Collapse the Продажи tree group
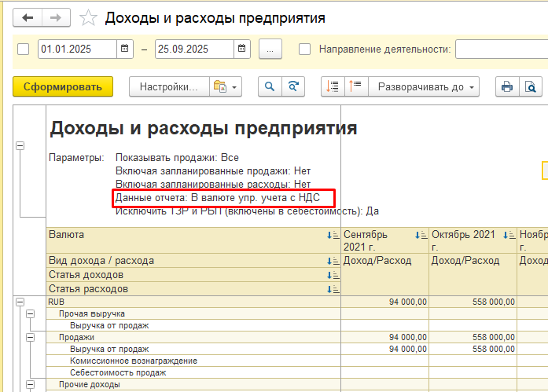This screenshot has width=548, height=392. (31, 337)
